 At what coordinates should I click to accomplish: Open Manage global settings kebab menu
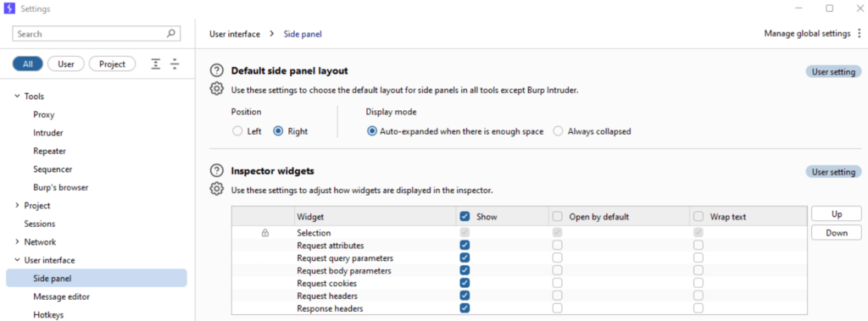[859, 34]
